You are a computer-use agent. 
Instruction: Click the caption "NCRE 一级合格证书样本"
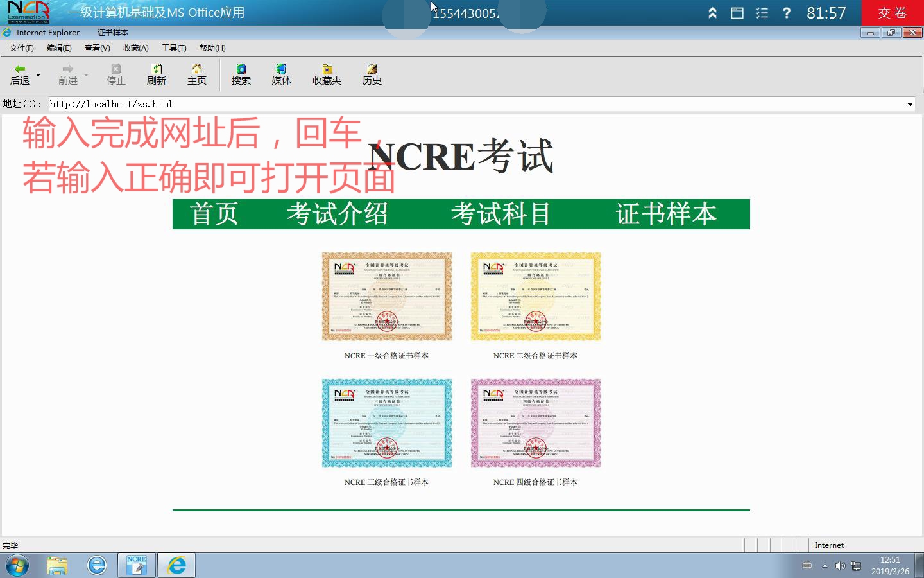[x=386, y=356]
